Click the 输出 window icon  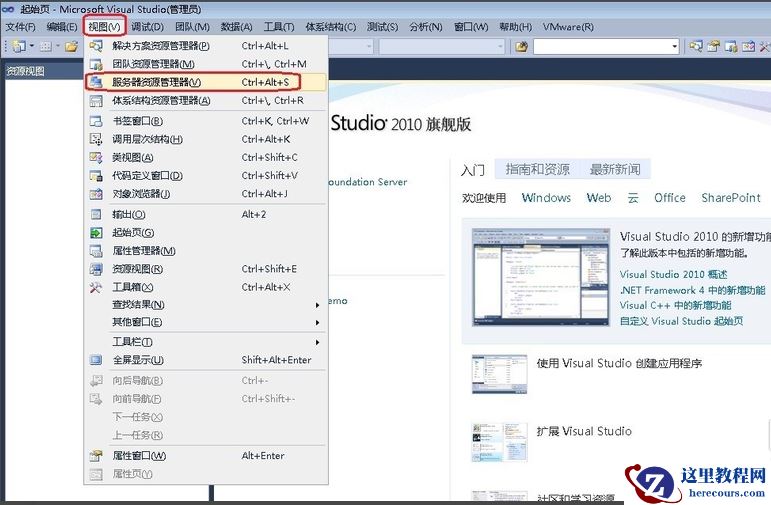pos(96,214)
